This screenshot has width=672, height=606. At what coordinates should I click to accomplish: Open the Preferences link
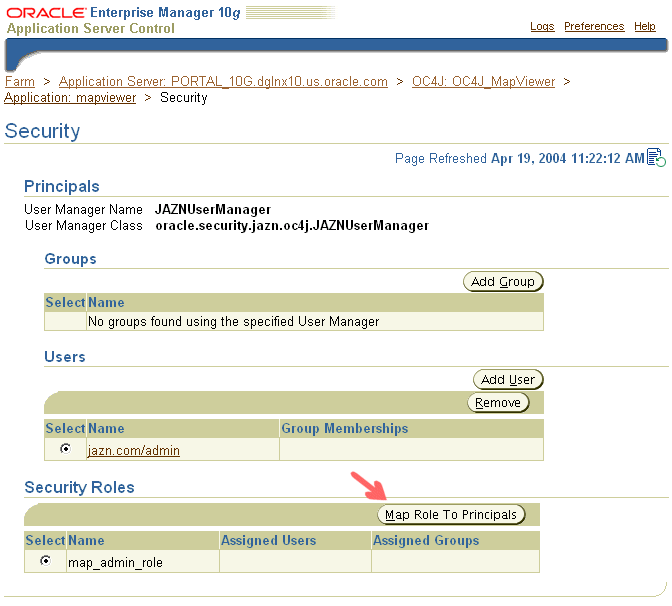(x=594, y=26)
